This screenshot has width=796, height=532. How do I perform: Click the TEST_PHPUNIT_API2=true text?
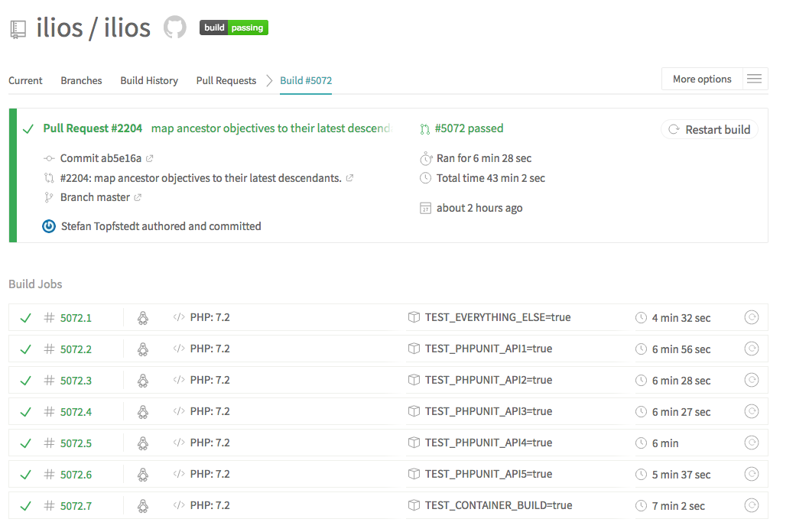click(489, 380)
